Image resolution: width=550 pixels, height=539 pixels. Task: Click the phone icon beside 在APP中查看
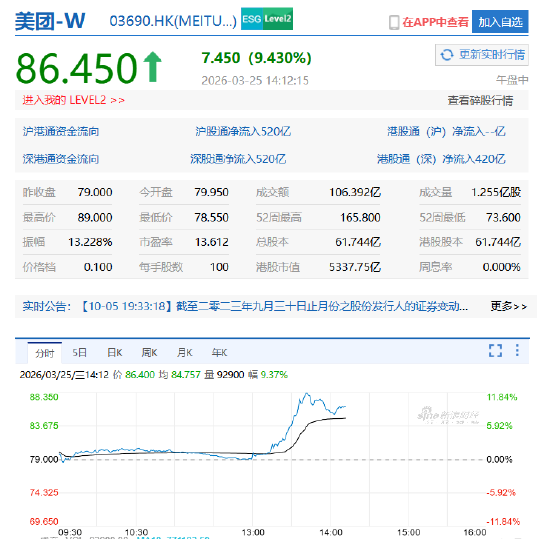pyautogui.click(x=394, y=22)
